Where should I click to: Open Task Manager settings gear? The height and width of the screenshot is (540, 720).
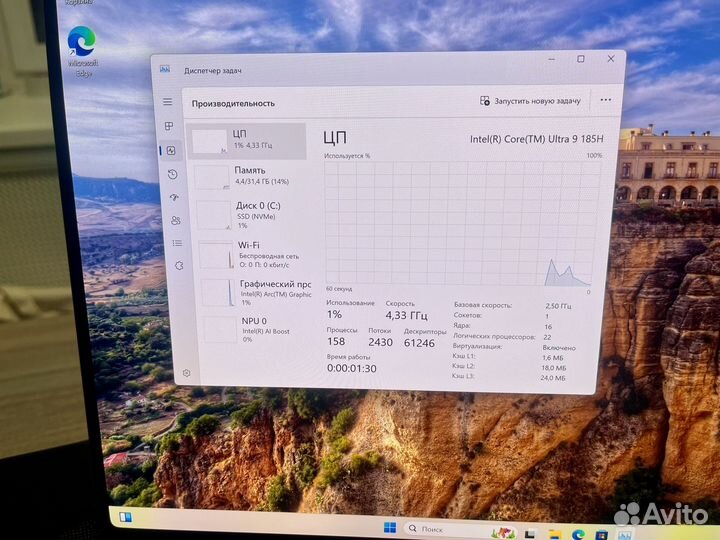(x=186, y=373)
